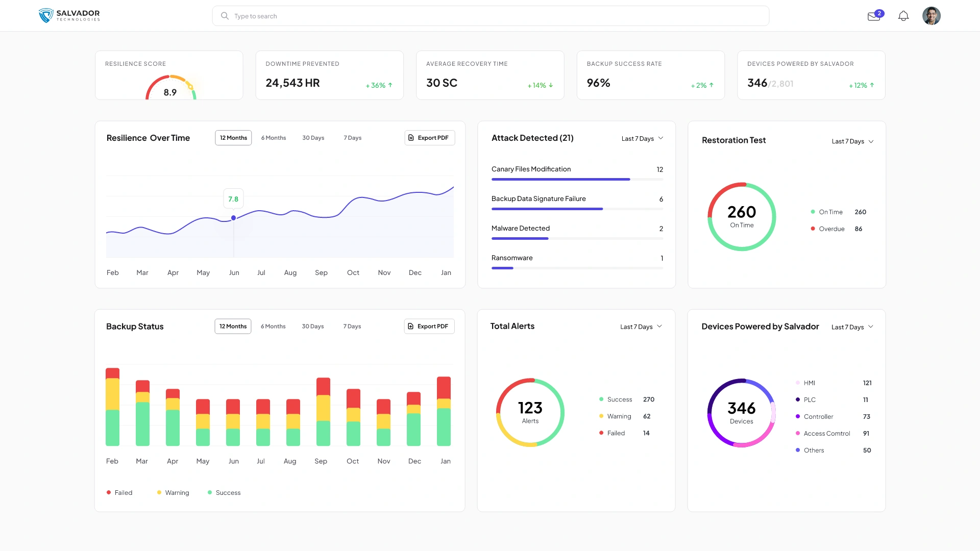Click the 7.8 tooltip on the chart

click(x=233, y=199)
